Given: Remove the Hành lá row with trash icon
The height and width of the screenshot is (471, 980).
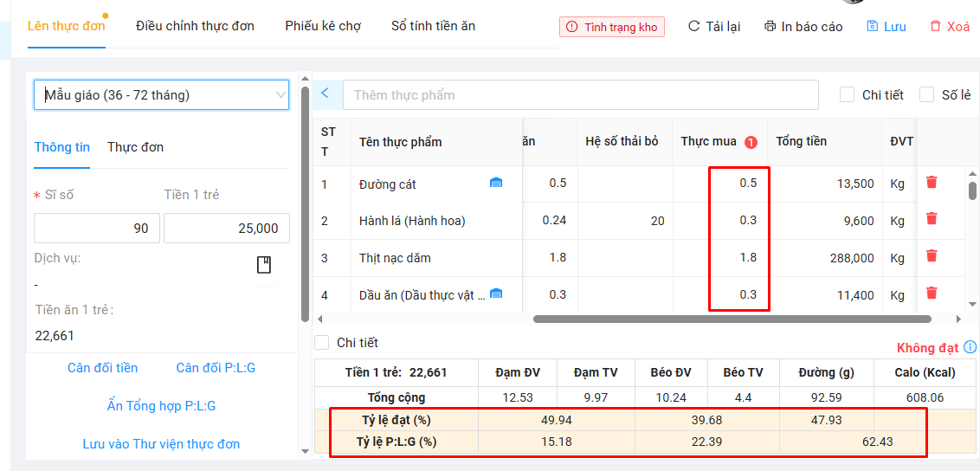Looking at the screenshot, I should [932, 219].
